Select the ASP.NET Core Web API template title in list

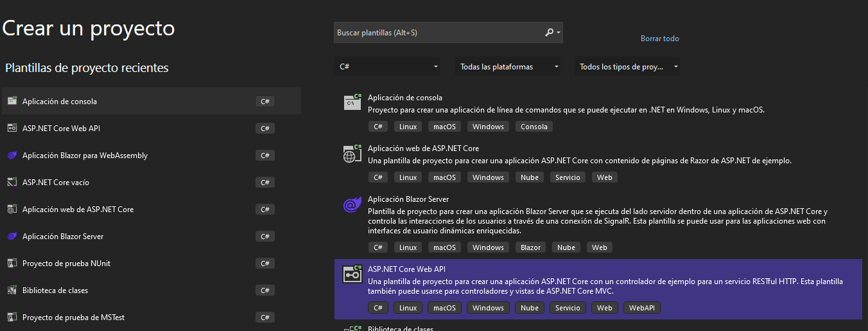point(406,269)
